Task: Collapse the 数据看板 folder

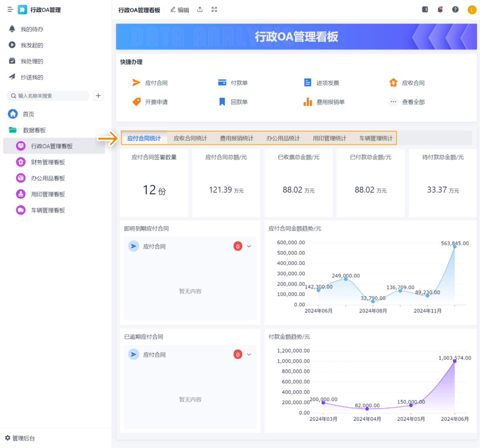Action: click(x=27, y=130)
